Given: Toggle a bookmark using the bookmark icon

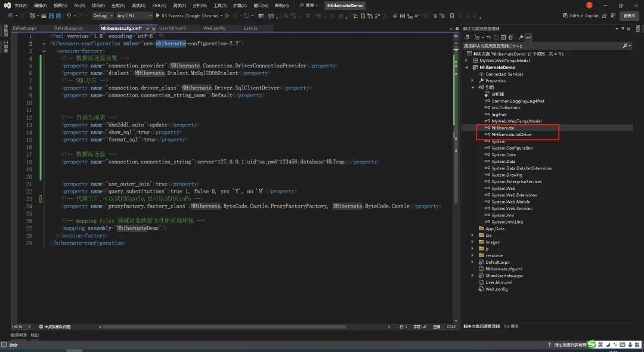Looking at the screenshot, I should pos(452,15).
